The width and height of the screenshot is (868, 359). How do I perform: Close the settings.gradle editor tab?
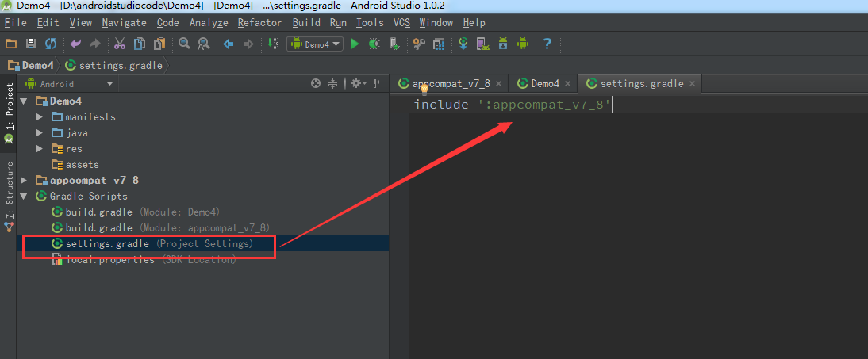(x=692, y=84)
